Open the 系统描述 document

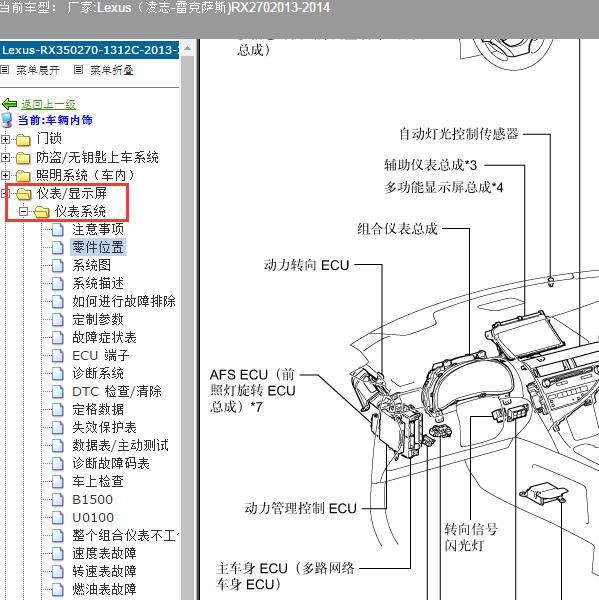click(98, 283)
